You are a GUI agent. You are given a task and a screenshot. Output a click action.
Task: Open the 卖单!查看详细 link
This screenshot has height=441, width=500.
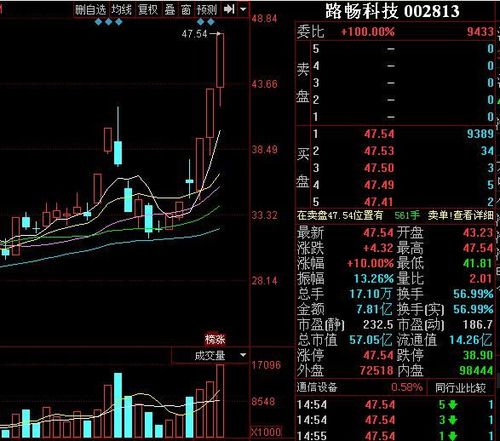tap(460, 215)
